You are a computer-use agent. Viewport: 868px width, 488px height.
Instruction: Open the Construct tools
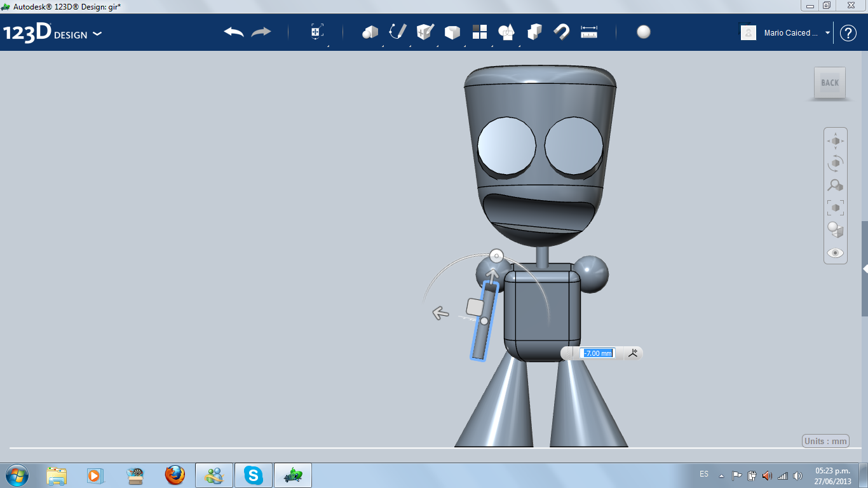[x=425, y=32]
